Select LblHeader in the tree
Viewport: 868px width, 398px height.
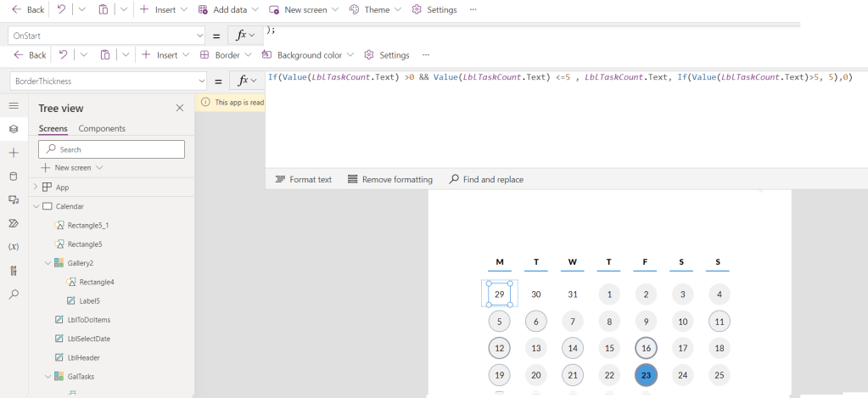pos(84,357)
